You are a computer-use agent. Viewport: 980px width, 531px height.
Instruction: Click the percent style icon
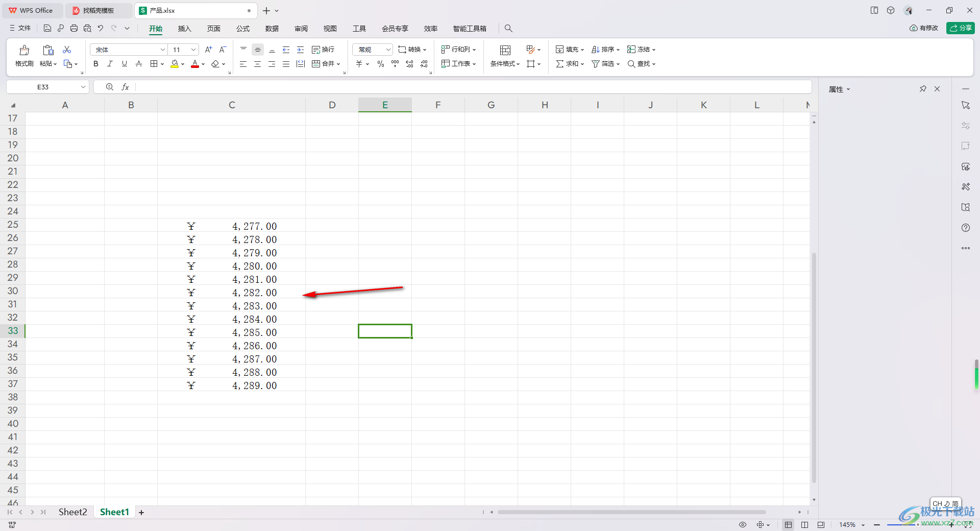point(381,64)
